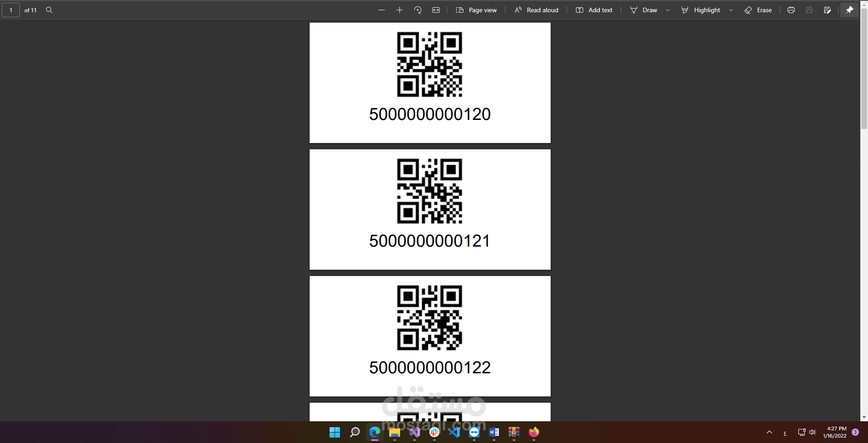Click the fit to width icon
The width and height of the screenshot is (868, 443).
click(x=436, y=10)
